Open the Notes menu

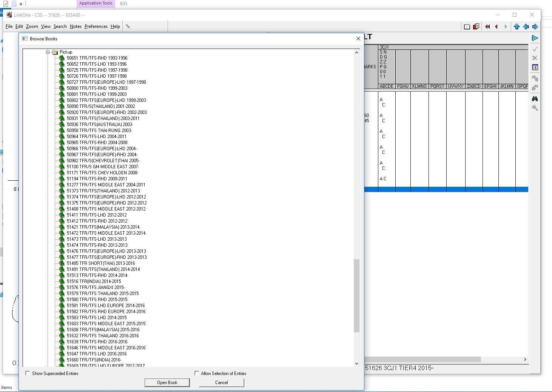76,26
